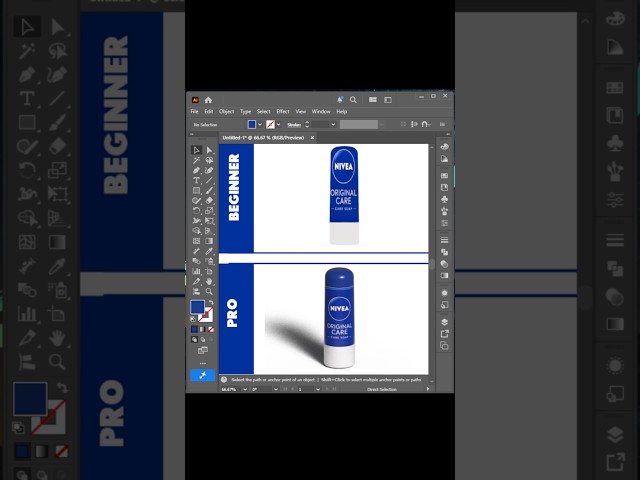Select the Selection tool arrow
Screen dimensions: 640x480
pos(196,150)
